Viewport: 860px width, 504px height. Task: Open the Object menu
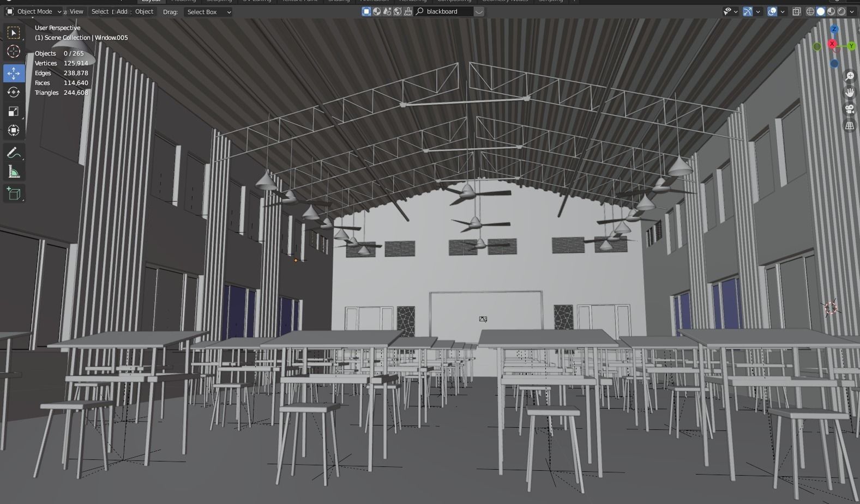(x=145, y=11)
